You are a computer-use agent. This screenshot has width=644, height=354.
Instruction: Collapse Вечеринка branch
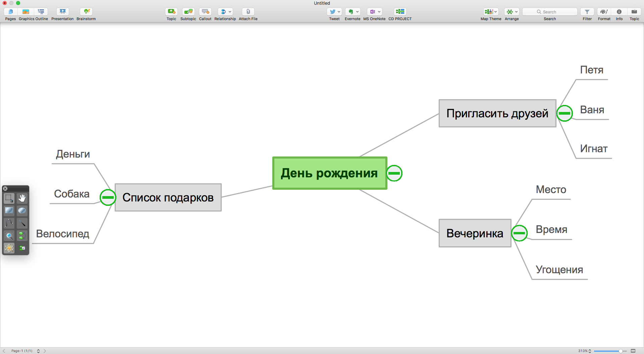[519, 233]
